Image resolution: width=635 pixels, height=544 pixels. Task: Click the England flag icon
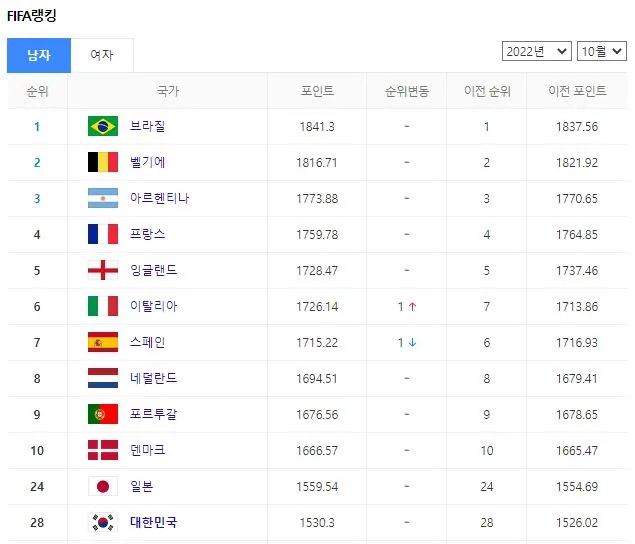click(103, 270)
